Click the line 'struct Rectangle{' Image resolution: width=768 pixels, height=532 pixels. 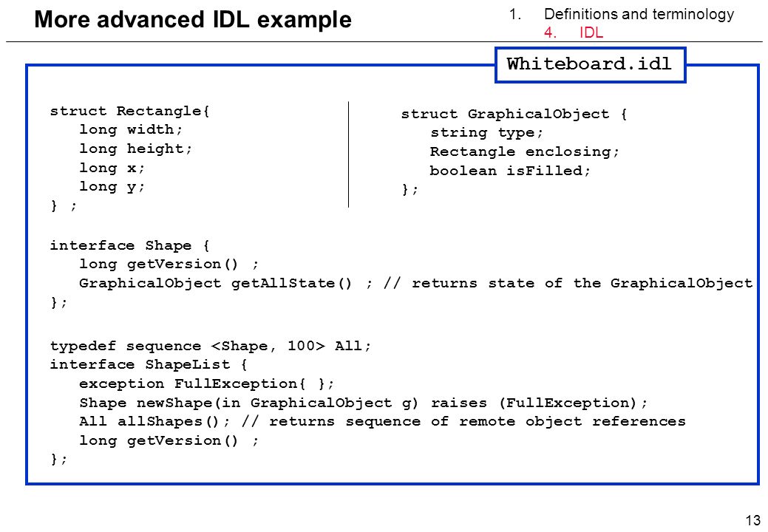click(130, 111)
